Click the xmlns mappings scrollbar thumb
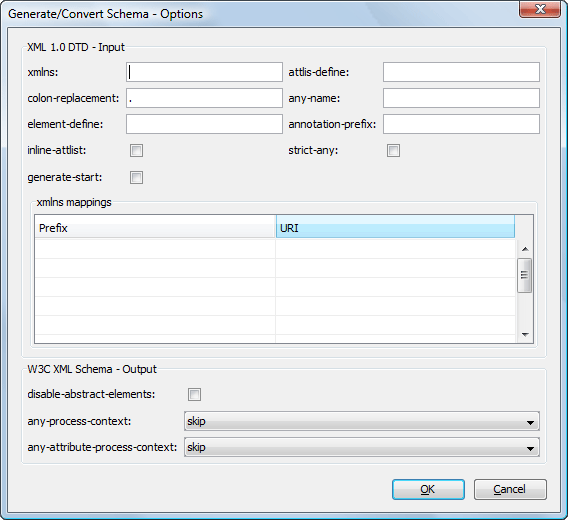Screen dimensions: 568x520 coord(525,275)
